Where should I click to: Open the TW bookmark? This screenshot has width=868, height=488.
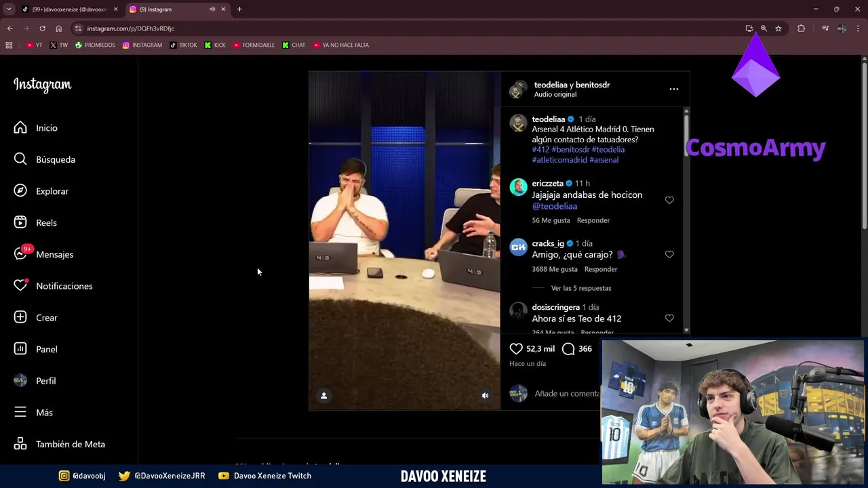(59, 45)
